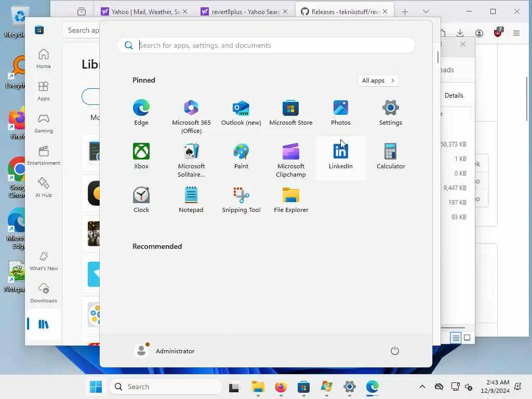Open Entertainment section in Store sidebar
Screen dimensions: 532x399
44,155
